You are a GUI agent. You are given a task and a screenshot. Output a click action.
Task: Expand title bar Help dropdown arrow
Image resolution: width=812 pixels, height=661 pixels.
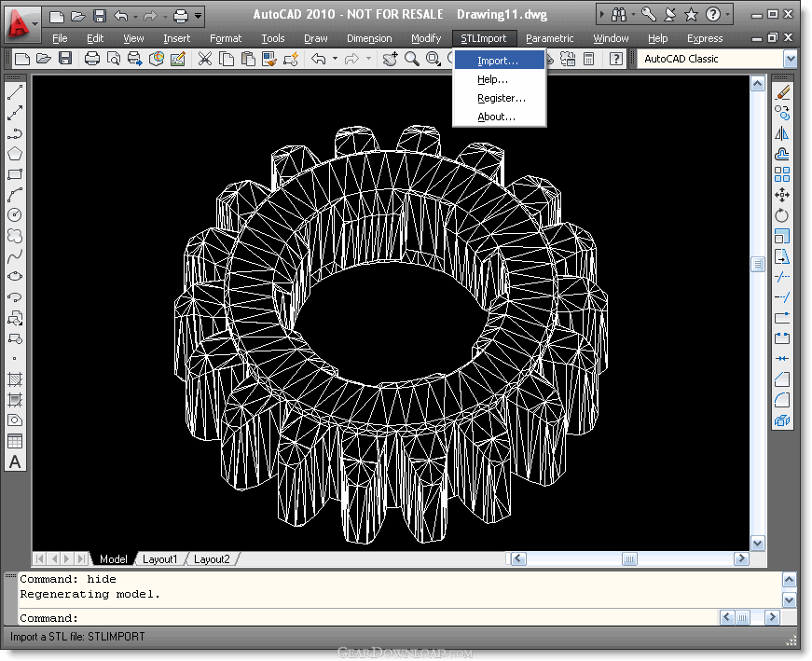tap(727, 15)
